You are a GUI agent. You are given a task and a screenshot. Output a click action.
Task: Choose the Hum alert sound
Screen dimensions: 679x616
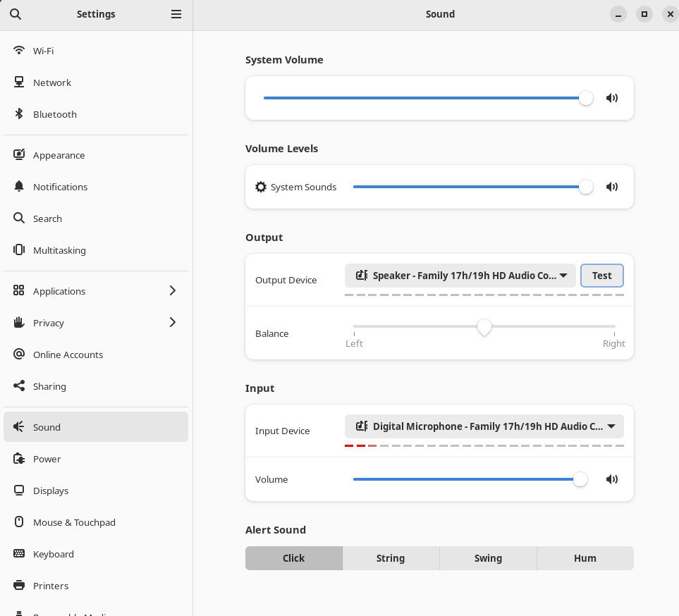point(585,558)
